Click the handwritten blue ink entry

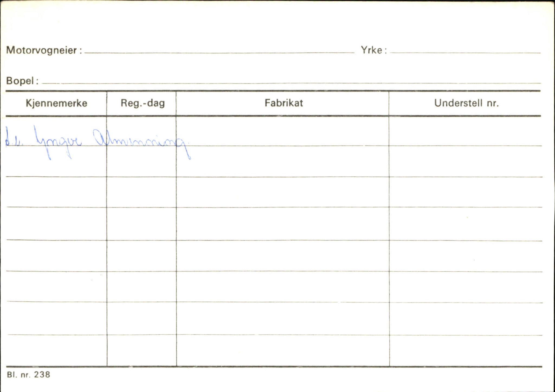coord(98,143)
